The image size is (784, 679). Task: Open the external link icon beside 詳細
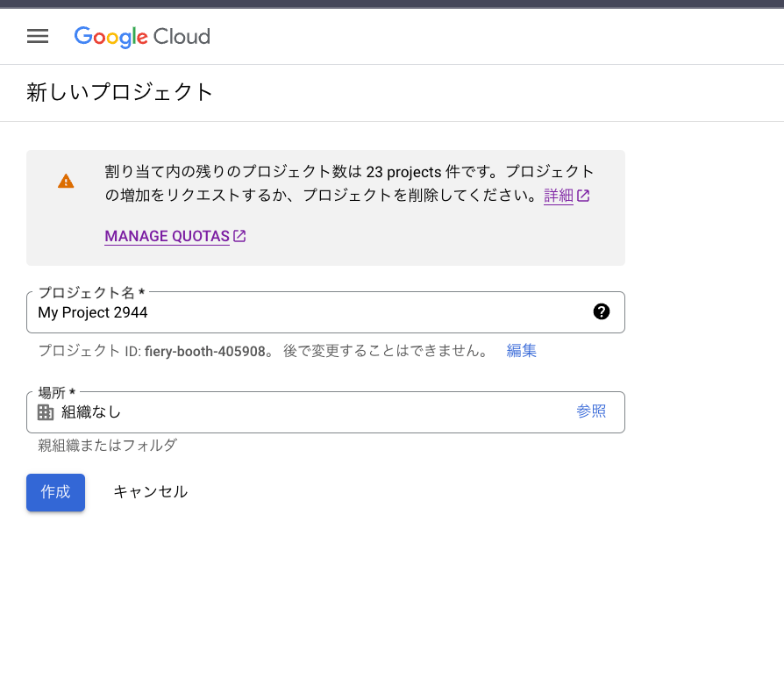click(x=583, y=196)
